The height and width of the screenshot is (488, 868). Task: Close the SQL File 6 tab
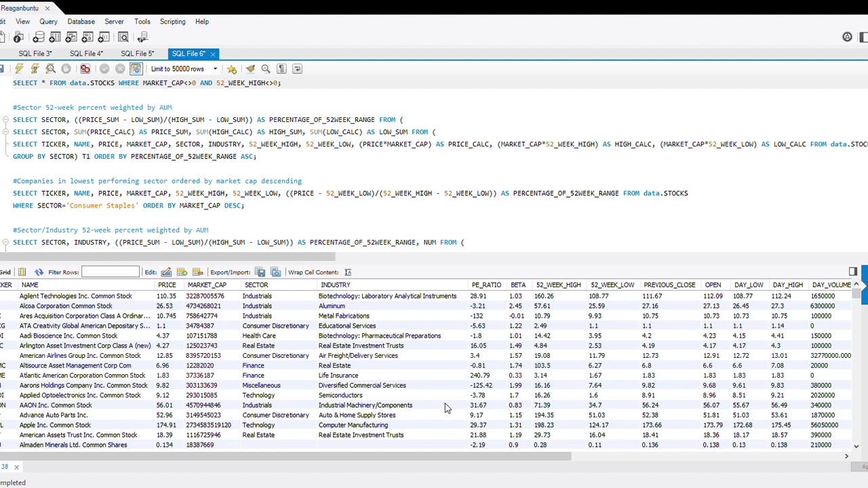click(213, 54)
